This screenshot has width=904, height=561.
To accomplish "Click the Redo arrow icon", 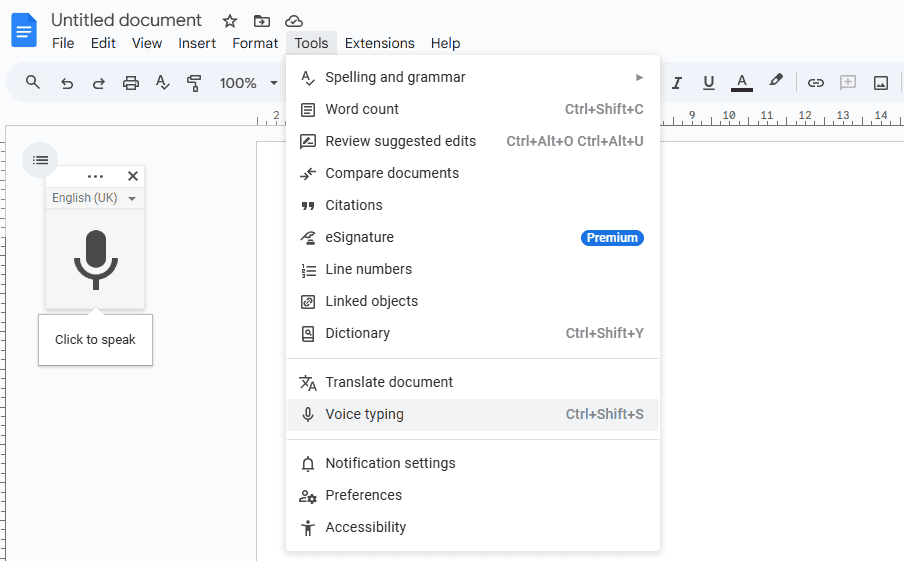I will (99, 83).
